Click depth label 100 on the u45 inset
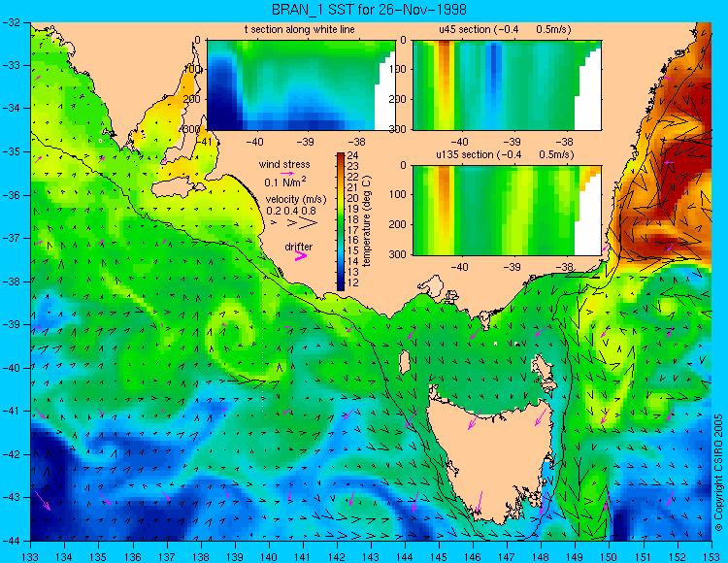The height and width of the screenshot is (563, 728). [397, 69]
